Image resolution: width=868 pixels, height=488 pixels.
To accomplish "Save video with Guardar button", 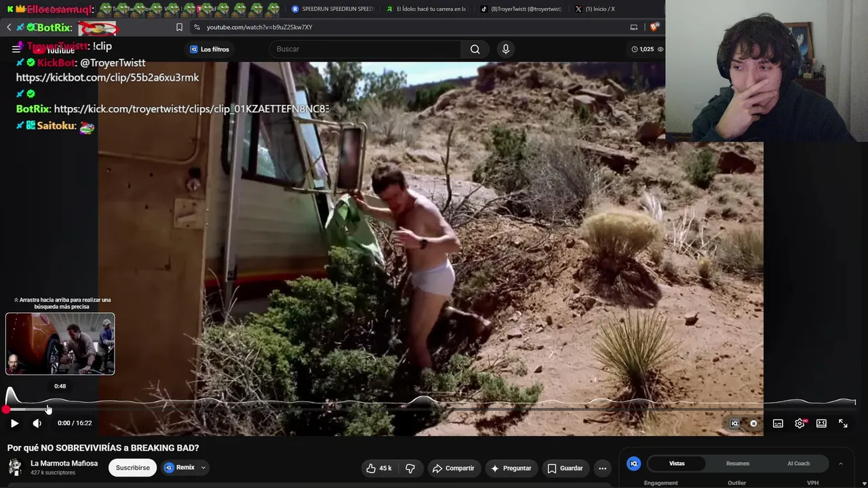I will pyautogui.click(x=565, y=468).
